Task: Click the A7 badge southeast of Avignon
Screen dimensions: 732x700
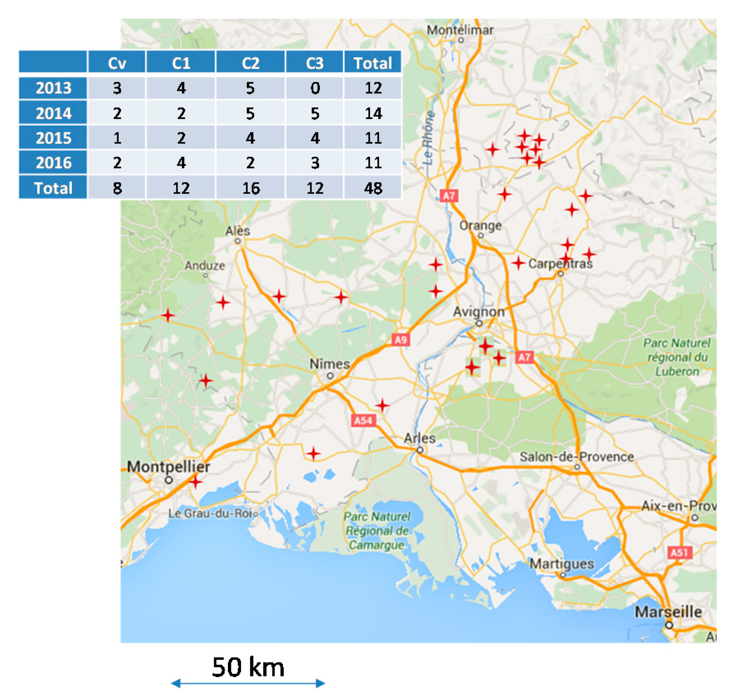Action: point(524,357)
